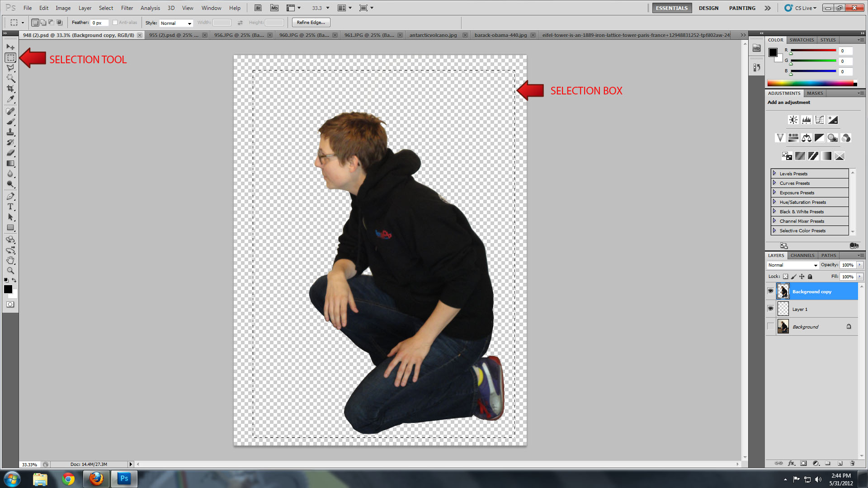Select the Spot Healing Brush tool

point(10,111)
